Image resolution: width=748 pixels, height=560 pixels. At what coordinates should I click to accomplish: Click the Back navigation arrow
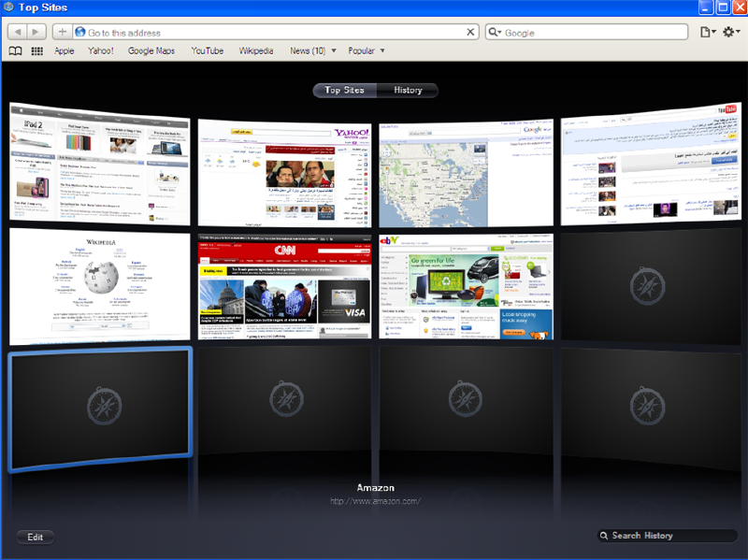[18, 32]
